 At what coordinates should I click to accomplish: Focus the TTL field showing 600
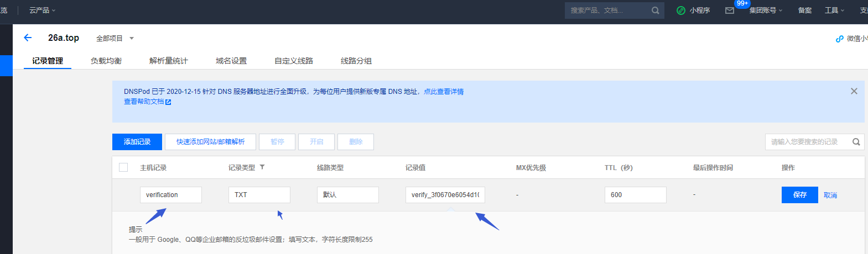[x=636, y=195]
